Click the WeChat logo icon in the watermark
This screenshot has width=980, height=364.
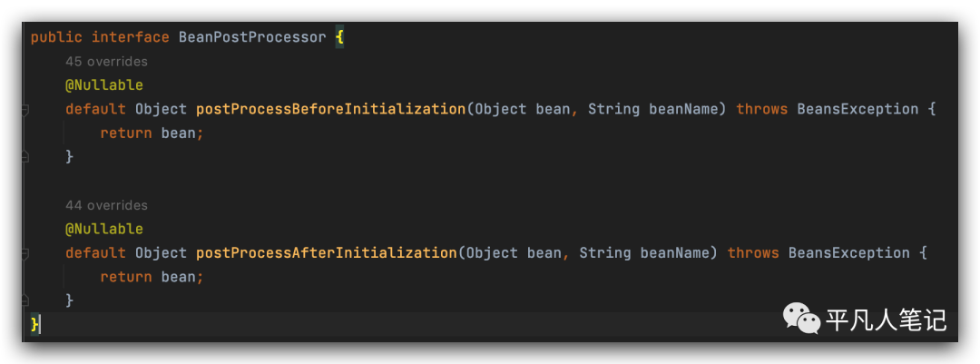coord(802,318)
